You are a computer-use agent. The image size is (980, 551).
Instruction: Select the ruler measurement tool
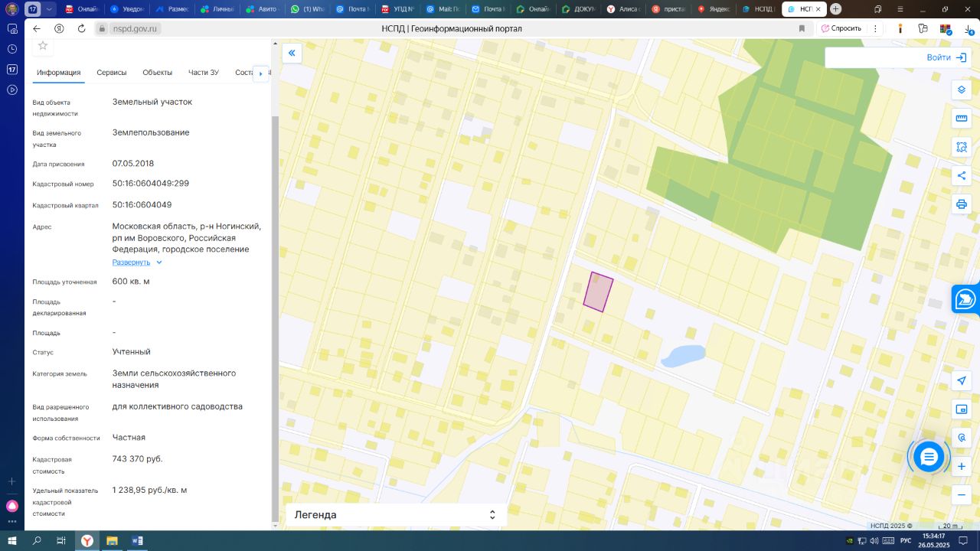click(x=962, y=119)
